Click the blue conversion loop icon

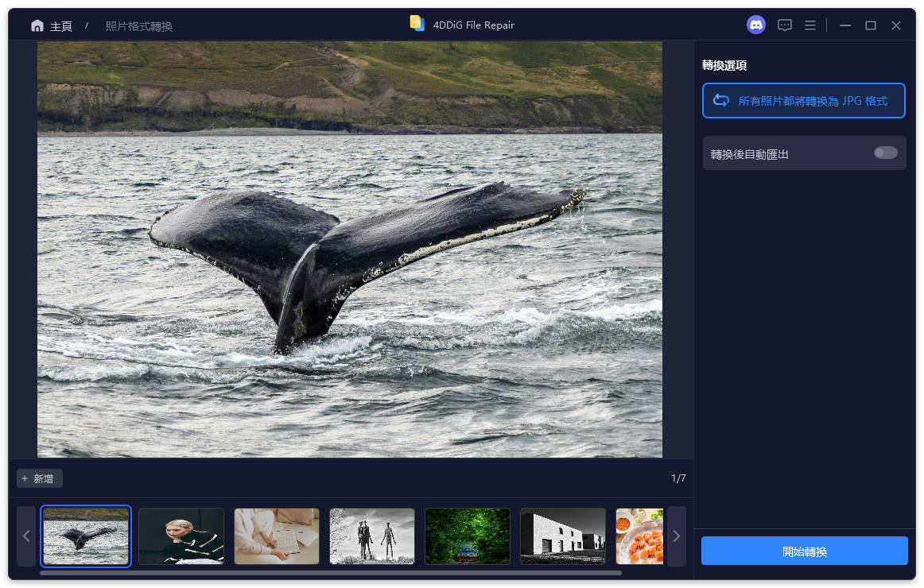point(722,100)
